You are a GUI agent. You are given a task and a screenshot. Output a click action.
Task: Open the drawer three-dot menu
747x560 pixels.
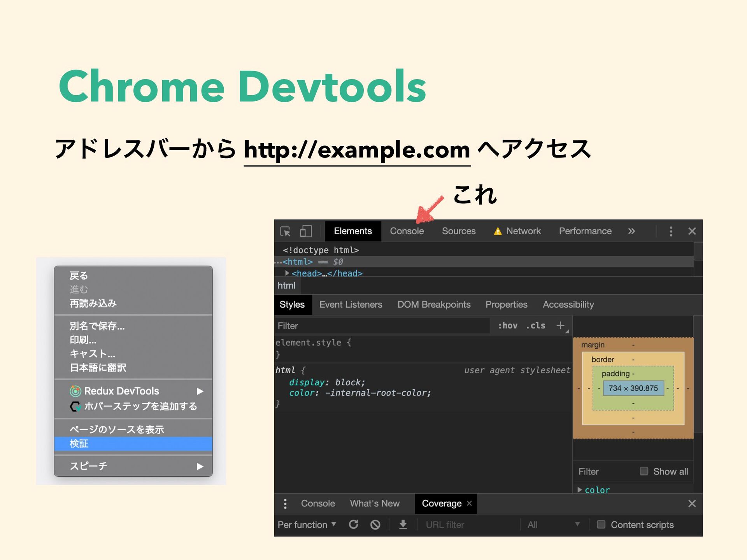pos(285,504)
